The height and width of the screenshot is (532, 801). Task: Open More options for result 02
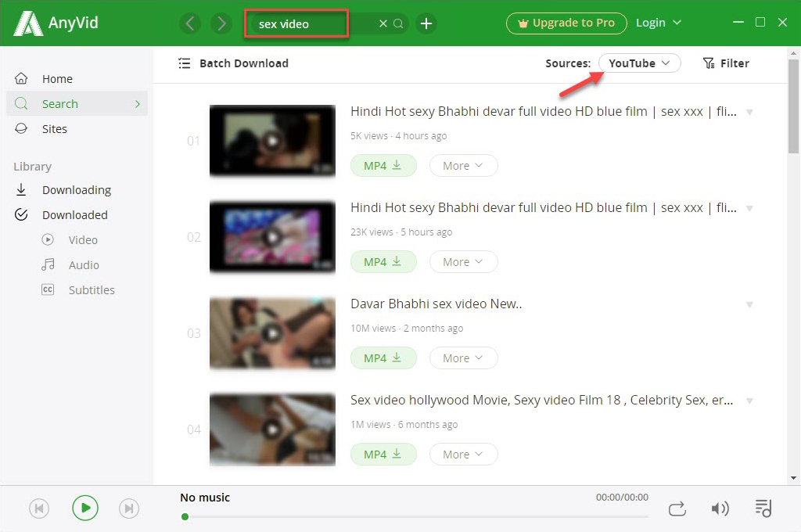[x=463, y=261]
